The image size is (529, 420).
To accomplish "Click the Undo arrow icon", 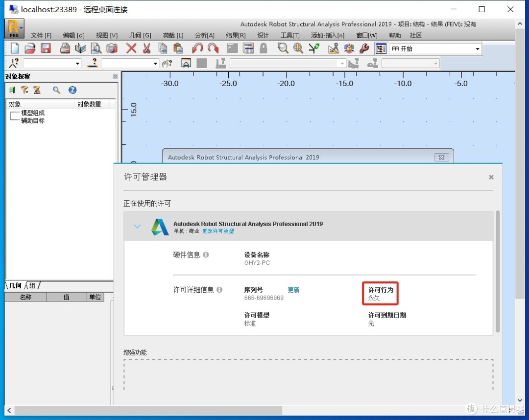I will click(197, 48).
